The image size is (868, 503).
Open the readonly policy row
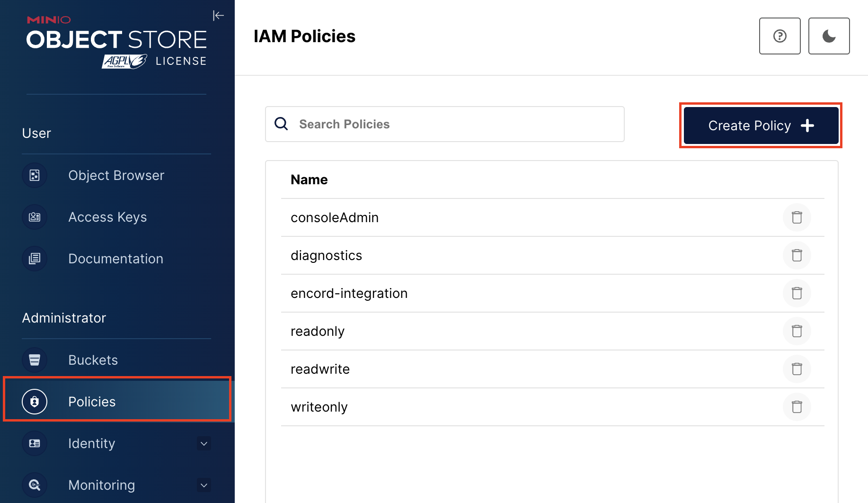point(552,331)
